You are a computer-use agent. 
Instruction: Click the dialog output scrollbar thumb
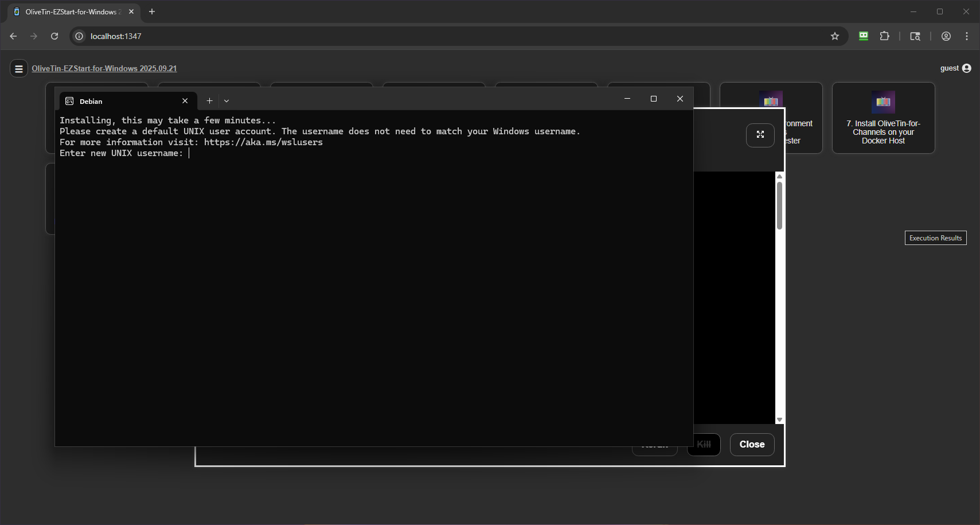tap(779, 205)
